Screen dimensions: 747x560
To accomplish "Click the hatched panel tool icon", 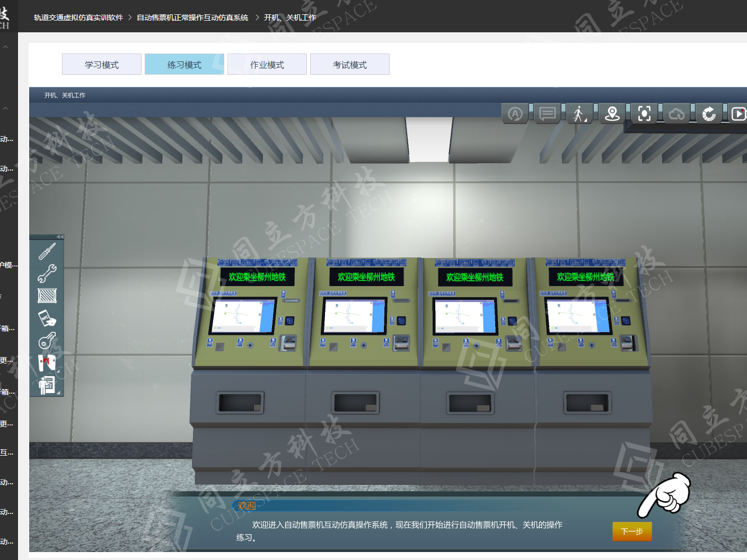I will [47, 296].
